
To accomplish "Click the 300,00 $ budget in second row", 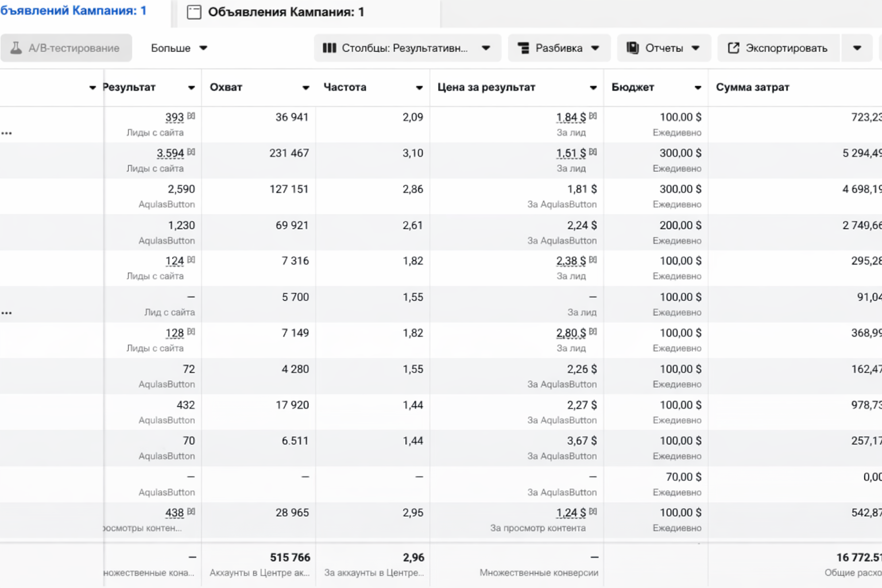I will (x=680, y=153).
